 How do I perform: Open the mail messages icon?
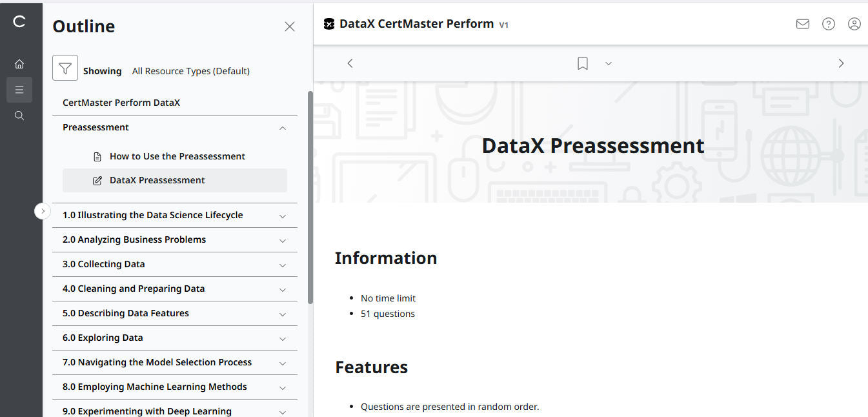click(803, 24)
